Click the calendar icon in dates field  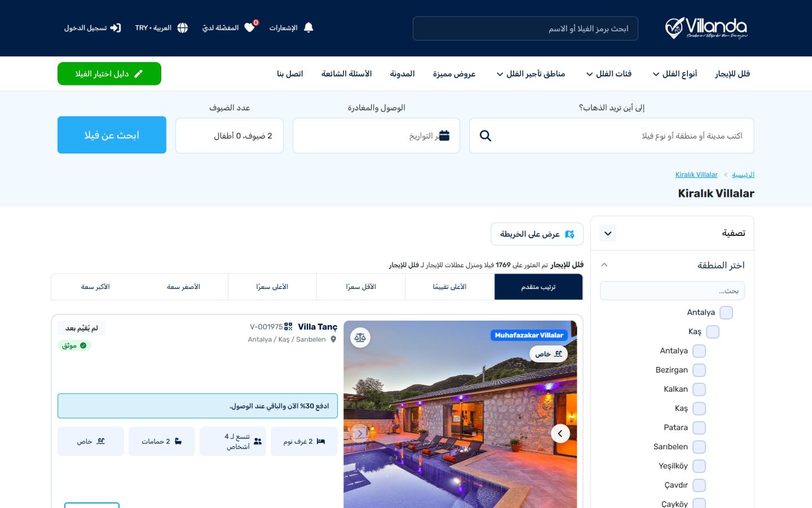point(444,135)
